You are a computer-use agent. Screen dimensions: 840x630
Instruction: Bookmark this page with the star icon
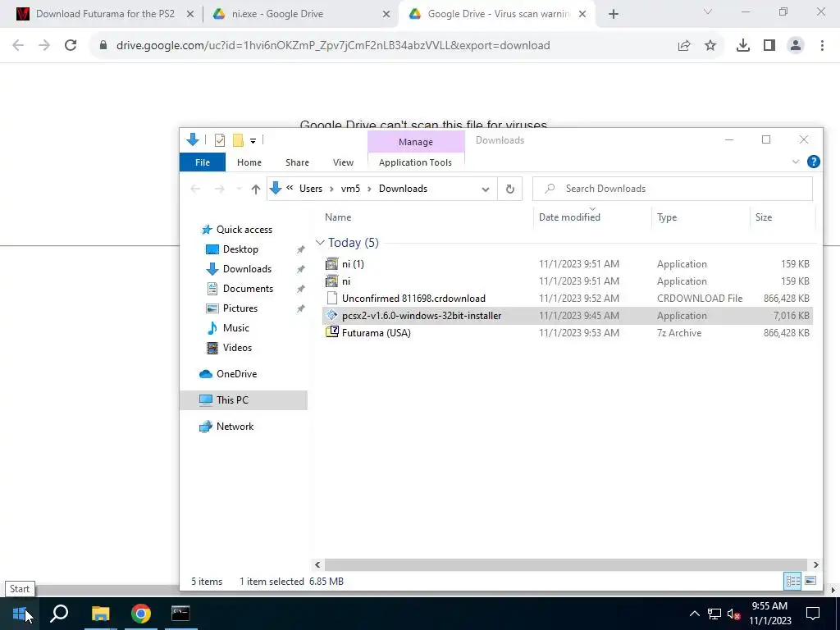tap(710, 46)
